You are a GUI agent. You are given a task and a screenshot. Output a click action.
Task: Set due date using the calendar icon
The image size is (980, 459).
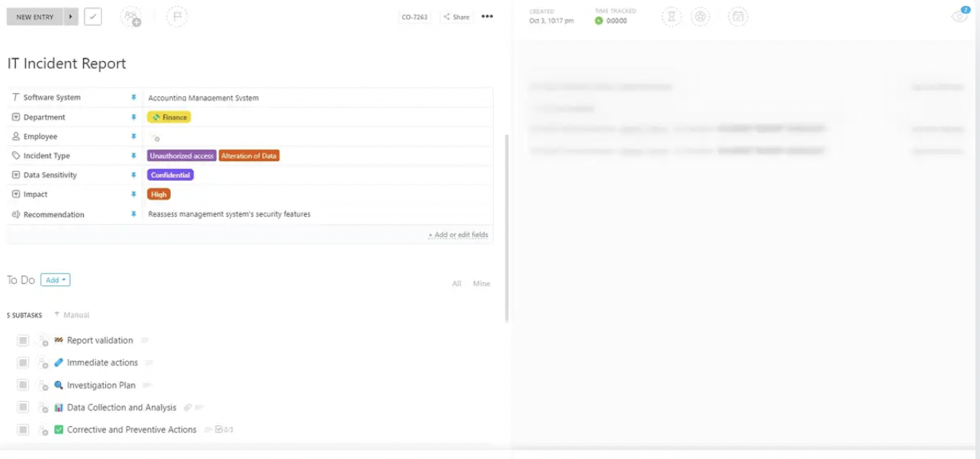738,17
